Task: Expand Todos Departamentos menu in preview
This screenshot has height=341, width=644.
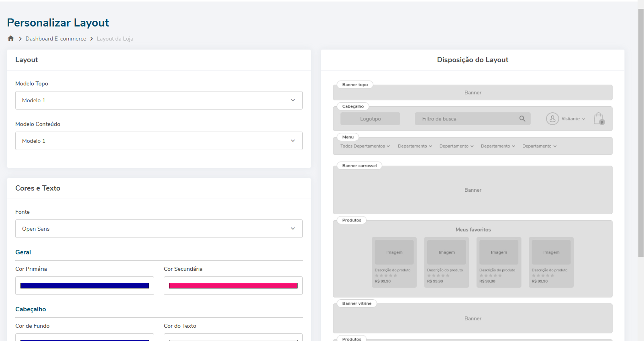Action: [x=365, y=146]
